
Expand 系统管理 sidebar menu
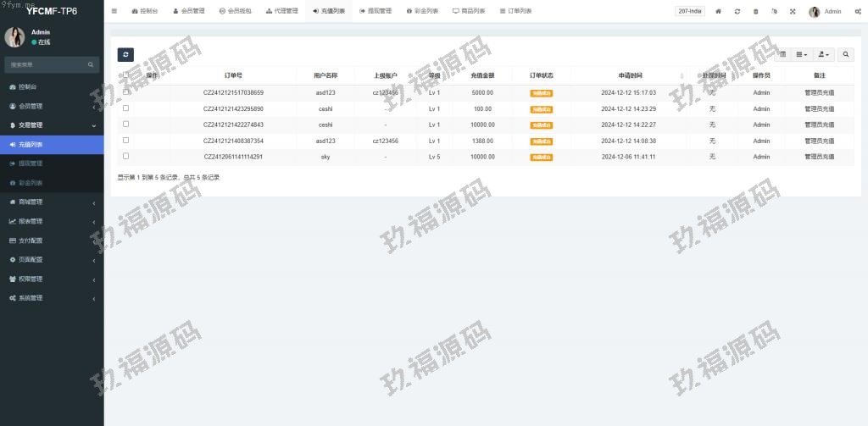point(52,298)
